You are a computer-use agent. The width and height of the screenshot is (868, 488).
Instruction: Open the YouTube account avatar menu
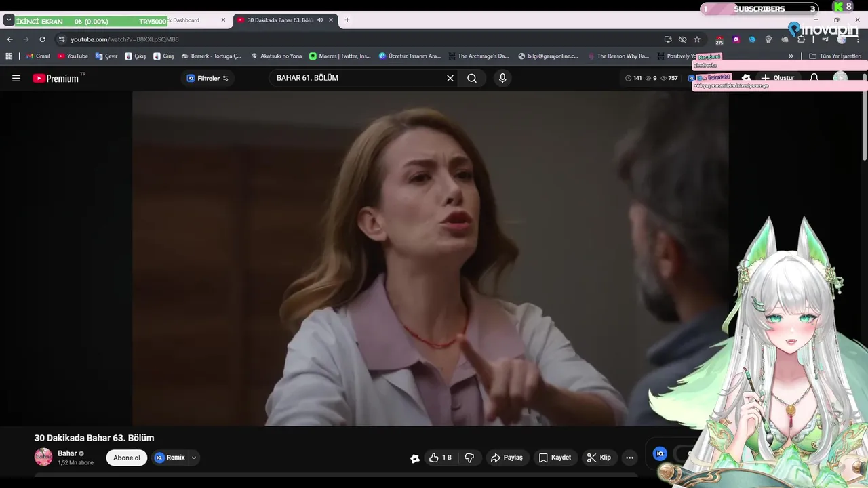point(841,78)
